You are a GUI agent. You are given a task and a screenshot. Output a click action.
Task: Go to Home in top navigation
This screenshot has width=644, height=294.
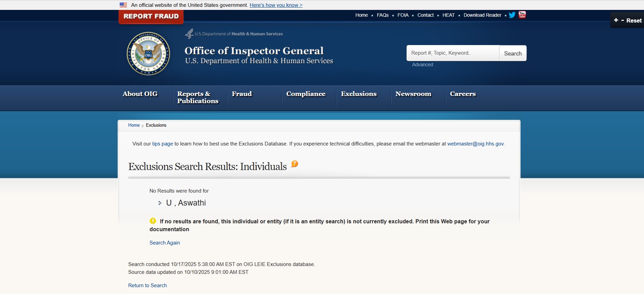362,15
